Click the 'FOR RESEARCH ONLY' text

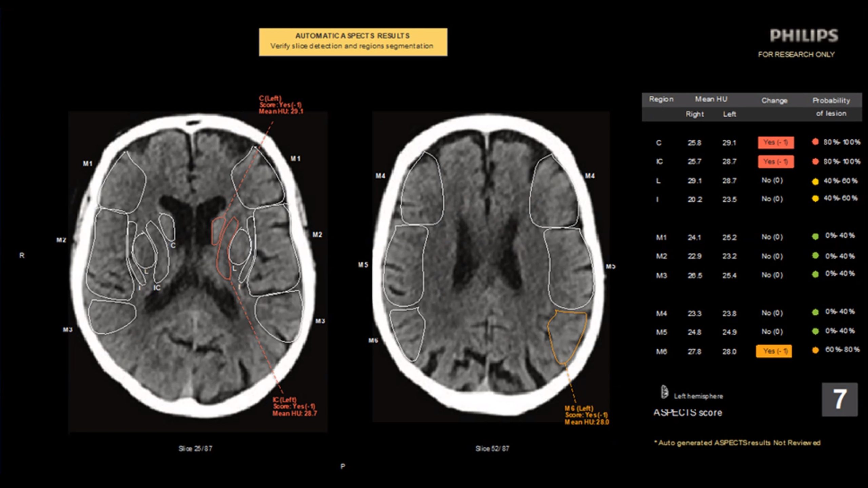[x=796, y=54]
